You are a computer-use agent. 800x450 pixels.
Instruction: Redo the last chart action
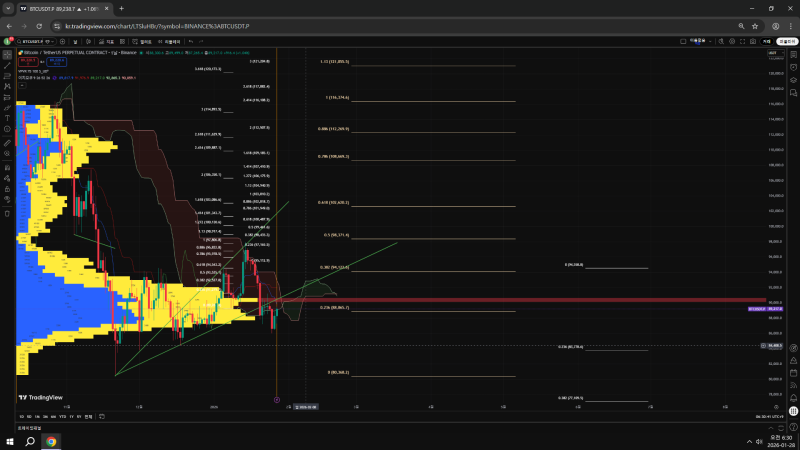pos(201,41)
